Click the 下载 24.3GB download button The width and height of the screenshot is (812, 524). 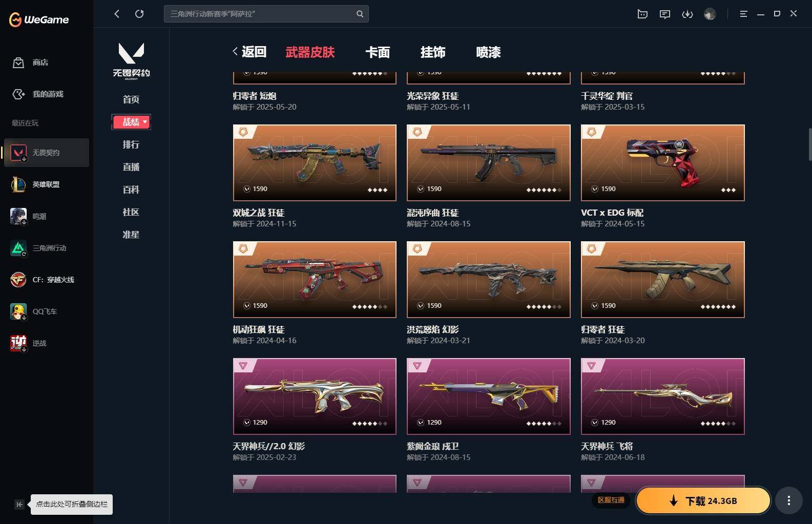click(x=703, y=500)
